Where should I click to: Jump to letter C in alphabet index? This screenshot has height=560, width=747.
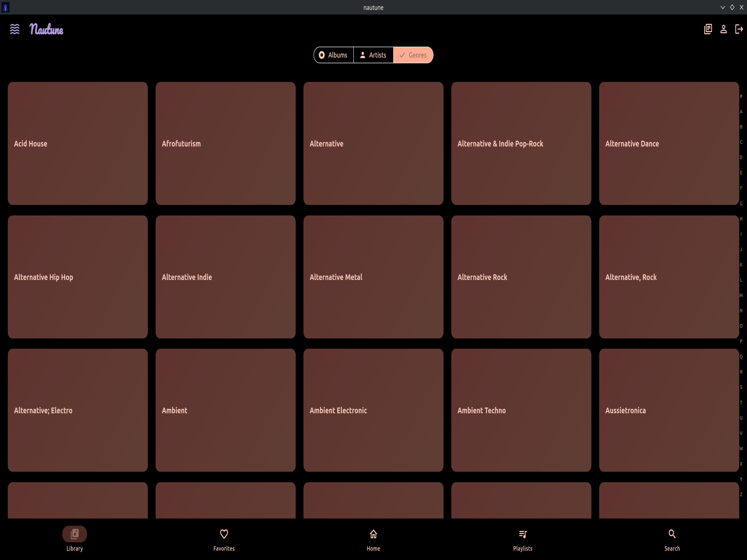pyautogui.click(x=741, y=142)
